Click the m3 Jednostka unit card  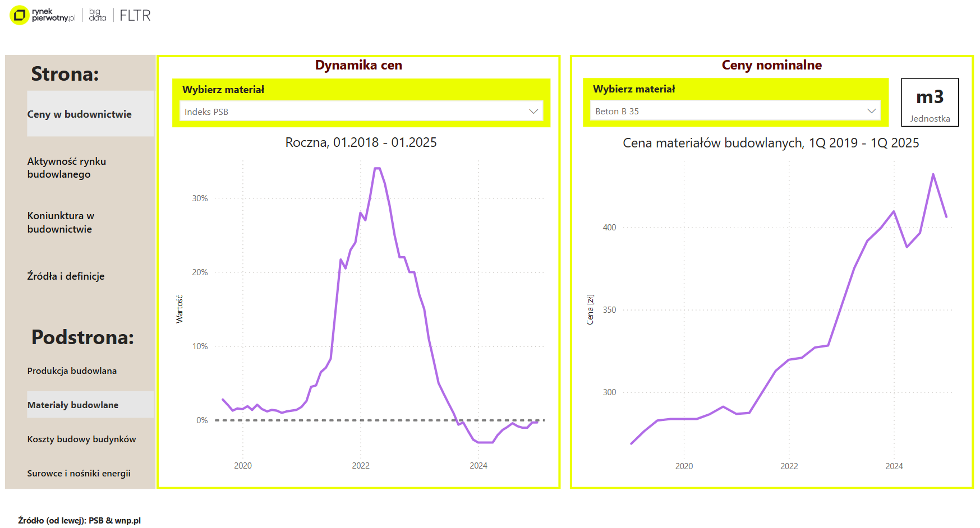tap(930, 103)
